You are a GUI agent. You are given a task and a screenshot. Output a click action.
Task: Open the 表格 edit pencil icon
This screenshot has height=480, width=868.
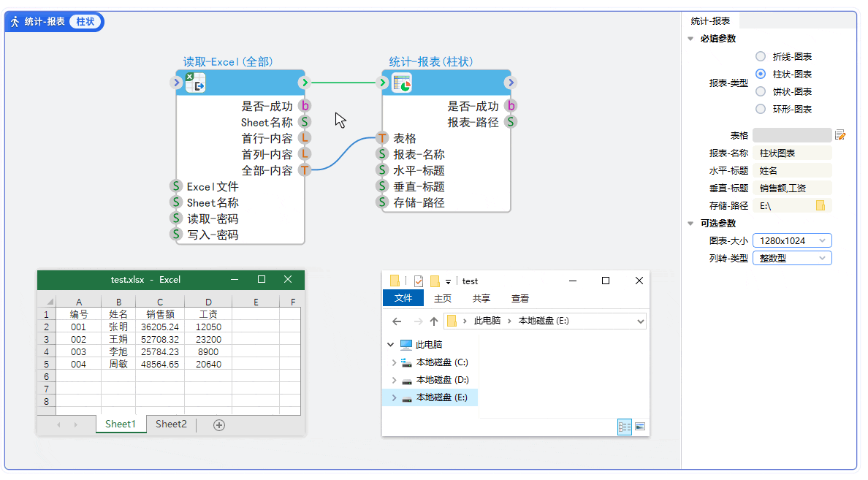(x=840, y=135)
